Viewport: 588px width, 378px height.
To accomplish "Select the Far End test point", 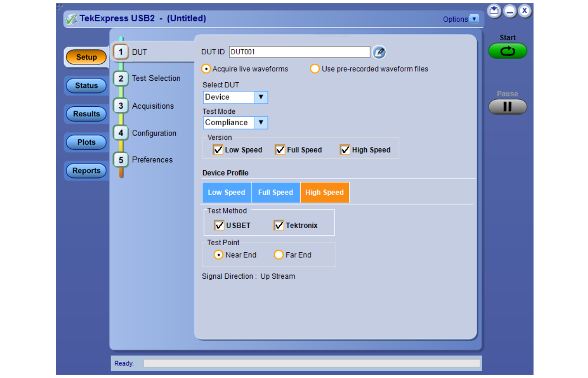I will (279, 255).
